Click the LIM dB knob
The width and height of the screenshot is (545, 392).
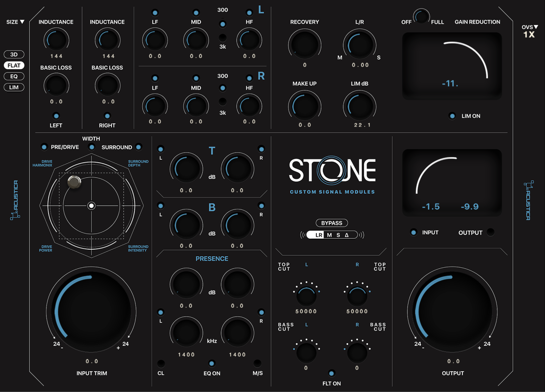pos(360,107)
